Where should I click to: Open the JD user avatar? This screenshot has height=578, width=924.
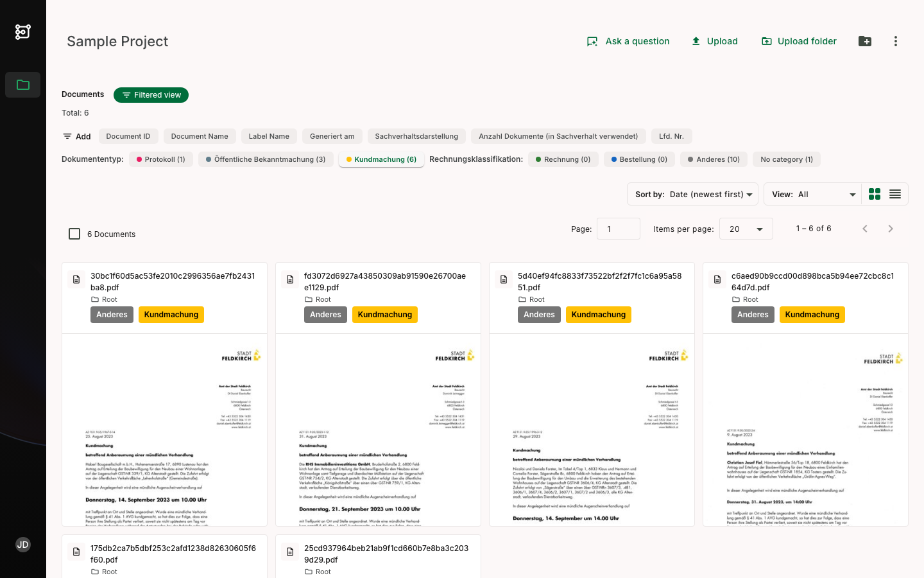(x=22, y=544)
